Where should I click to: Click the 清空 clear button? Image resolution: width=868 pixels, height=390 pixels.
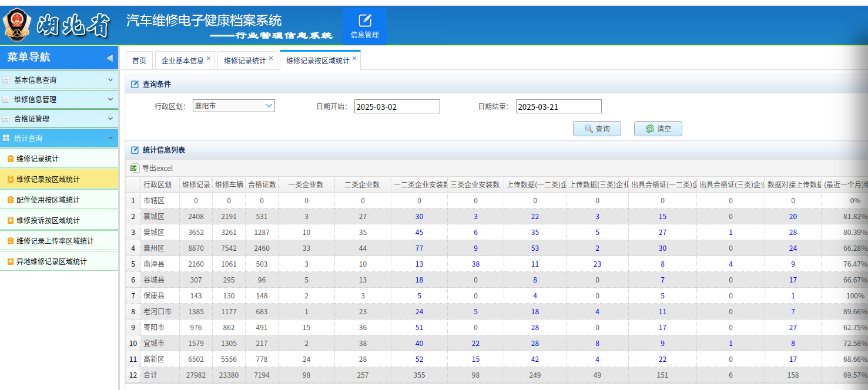658,129
